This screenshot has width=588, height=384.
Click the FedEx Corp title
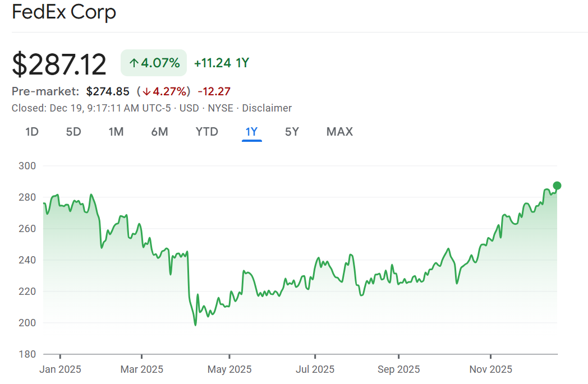click(x=64, y=12)
